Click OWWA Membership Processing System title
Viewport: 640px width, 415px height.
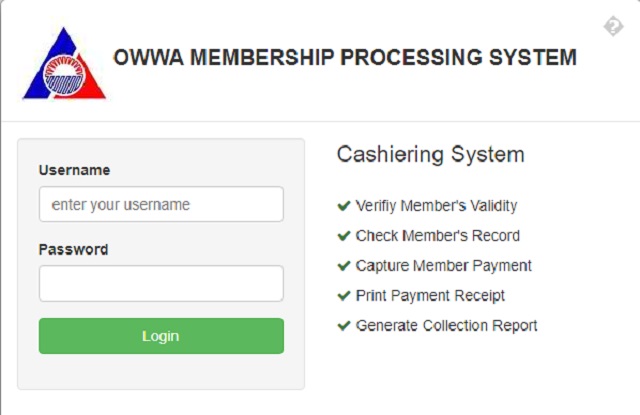[345, 57]
